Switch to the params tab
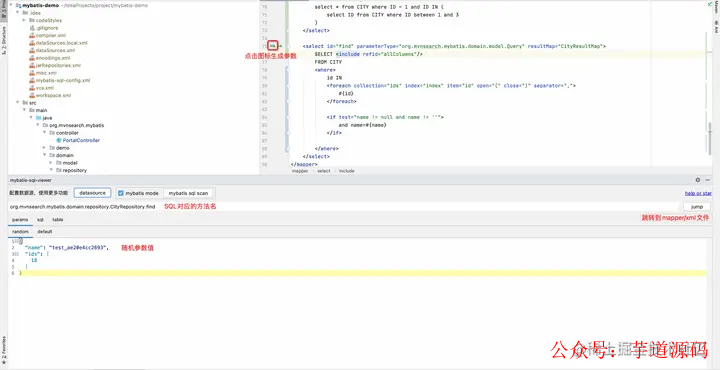720x370 pixels. point(20,219)
